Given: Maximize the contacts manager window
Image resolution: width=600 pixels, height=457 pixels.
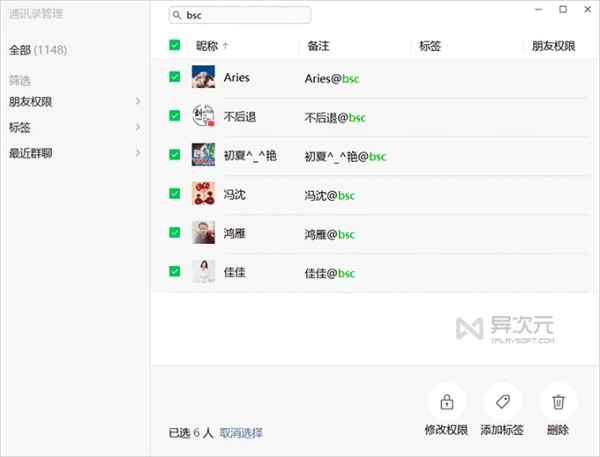Looking at the screenshot, I should coord(563,9).
